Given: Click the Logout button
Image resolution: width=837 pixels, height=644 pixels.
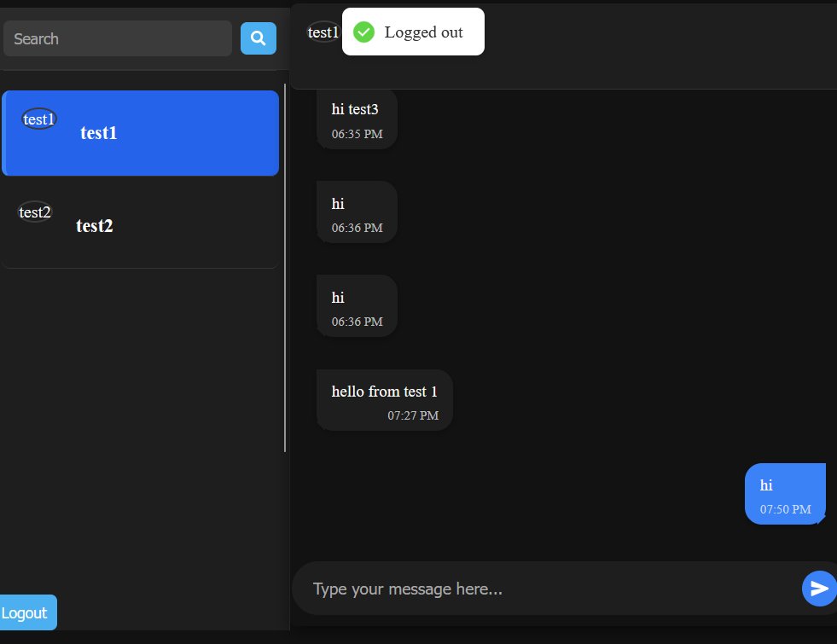Looking at the screenshot, I should 26,612.
